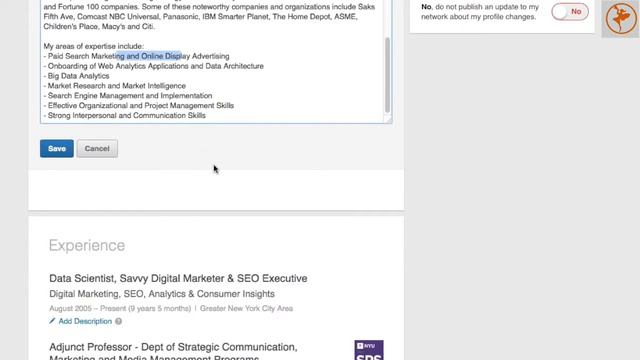Click 'Digital Marketing, SEO, Analytics' subtitle
This screenshot has height=360, width=640.
point(162,294)
